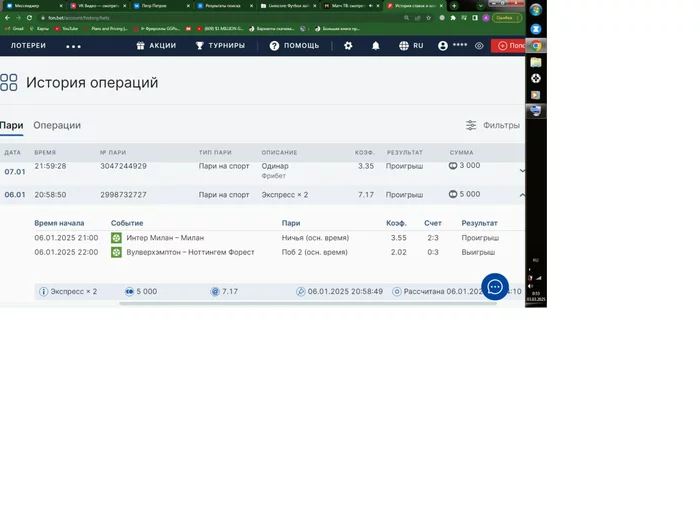This screenshot has width=700, height=525.
Task: Click the 7.17 odds in the 06.01 row
Action: 366,195
